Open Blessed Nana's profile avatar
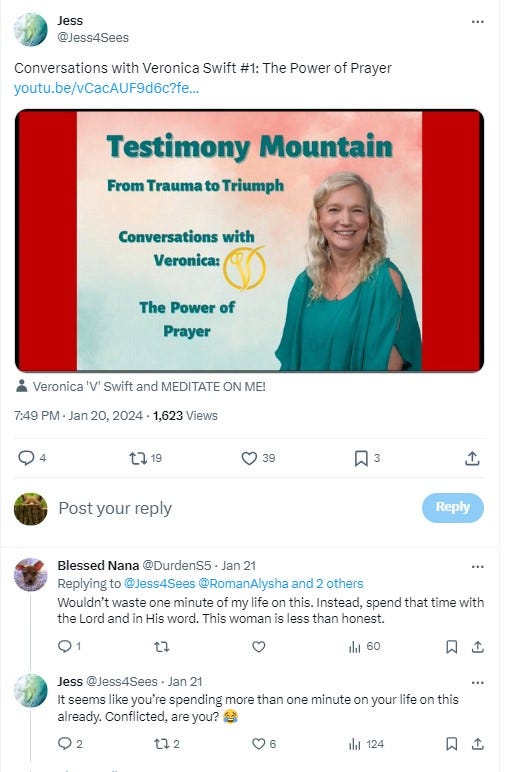 (x=31, y=575)
